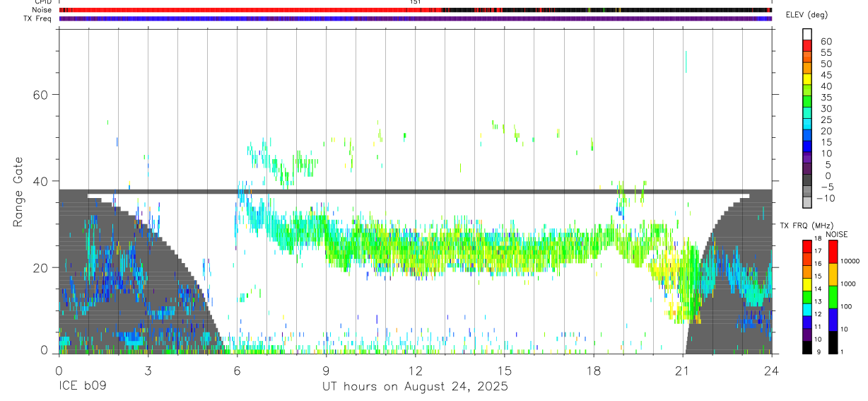Click the 'Noise' row label at top
This screenshot has height=401, width=868.
tap(42, 10)
